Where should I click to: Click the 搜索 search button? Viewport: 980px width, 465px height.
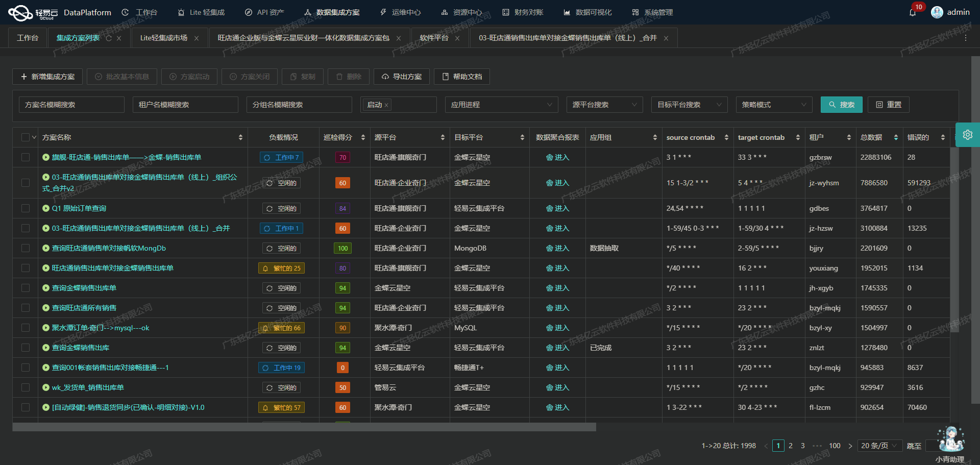pos(841,105)
